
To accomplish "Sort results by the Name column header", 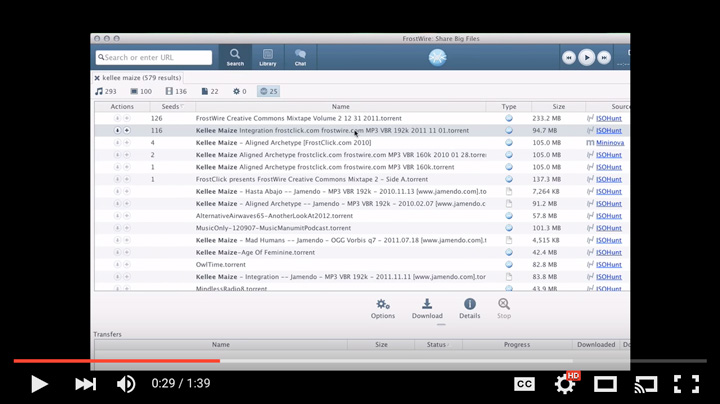I will coord(340,107).
